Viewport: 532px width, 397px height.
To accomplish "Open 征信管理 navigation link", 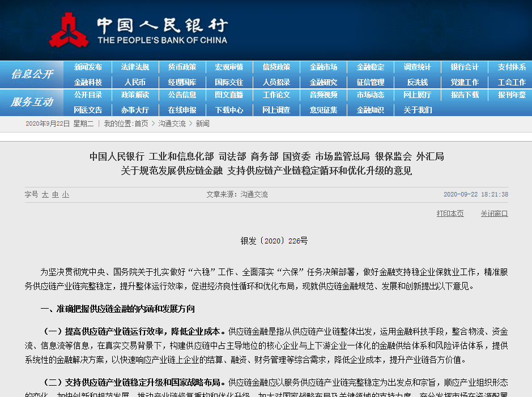I will [x=371, y=82].
